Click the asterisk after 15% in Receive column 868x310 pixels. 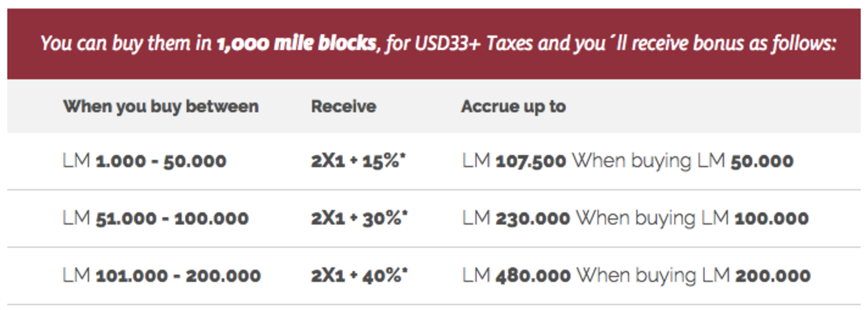[404, 157]
